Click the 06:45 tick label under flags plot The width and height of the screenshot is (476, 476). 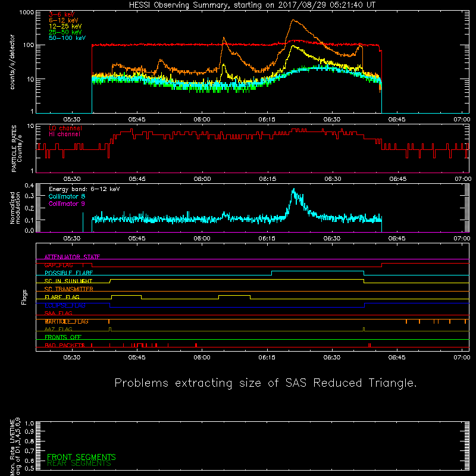point(397,358)
